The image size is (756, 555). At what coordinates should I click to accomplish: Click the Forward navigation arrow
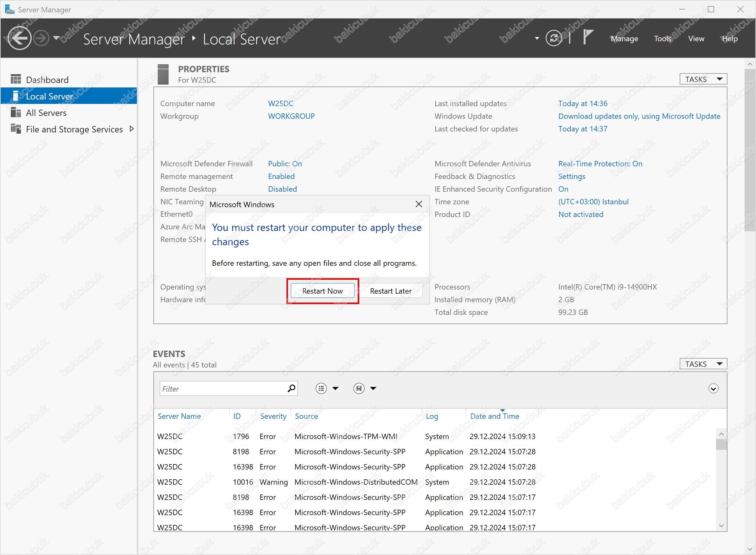point(42,38)
